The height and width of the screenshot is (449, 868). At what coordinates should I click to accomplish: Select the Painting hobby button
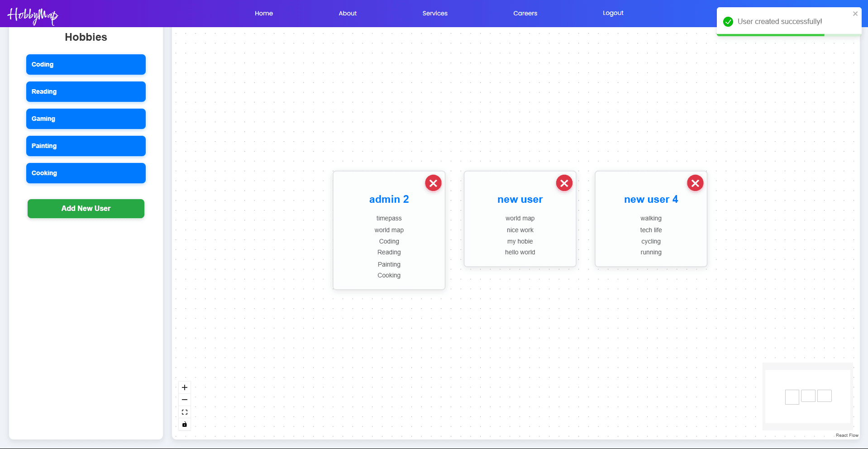click(x=86, y=146)
